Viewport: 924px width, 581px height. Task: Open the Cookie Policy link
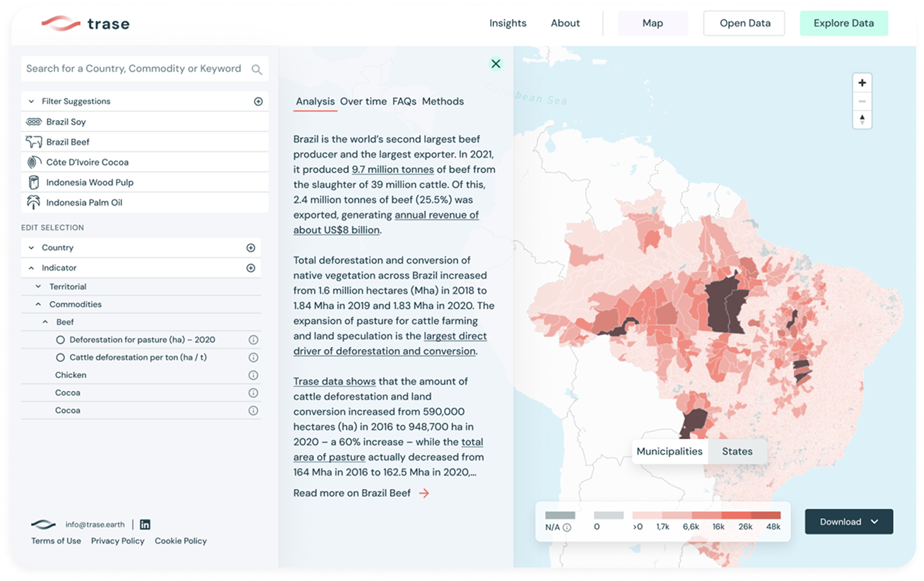pos(181,541)
